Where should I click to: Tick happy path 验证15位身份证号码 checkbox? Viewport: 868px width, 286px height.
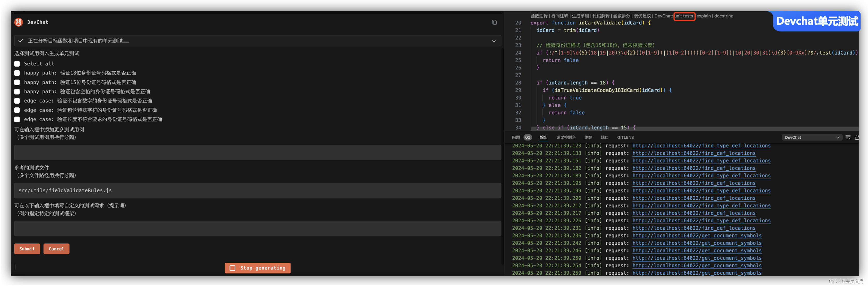point(17,82)
